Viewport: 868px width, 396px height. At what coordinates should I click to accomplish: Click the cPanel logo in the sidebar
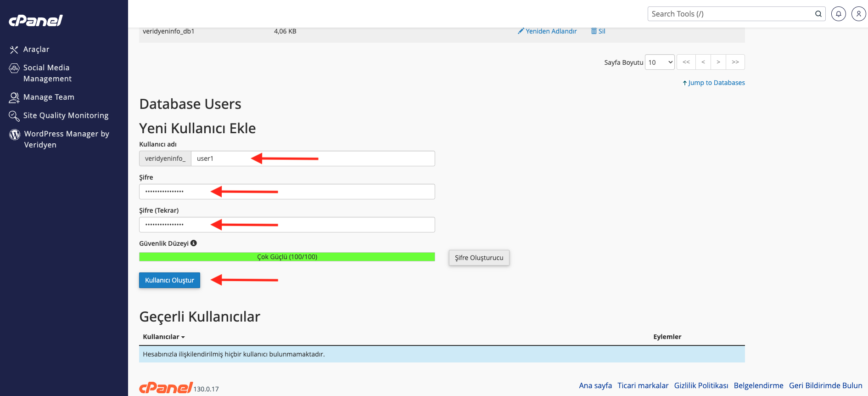coord(36,21)
